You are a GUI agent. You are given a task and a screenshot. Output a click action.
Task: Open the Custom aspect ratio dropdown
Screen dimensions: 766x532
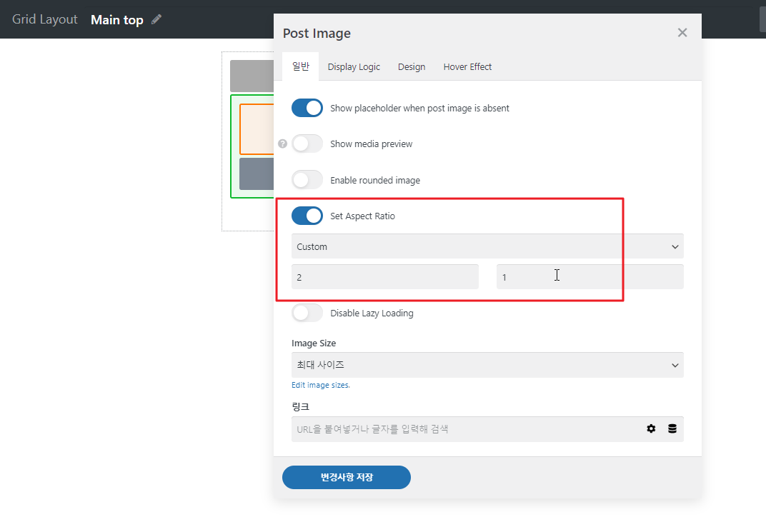pos(487,246)
